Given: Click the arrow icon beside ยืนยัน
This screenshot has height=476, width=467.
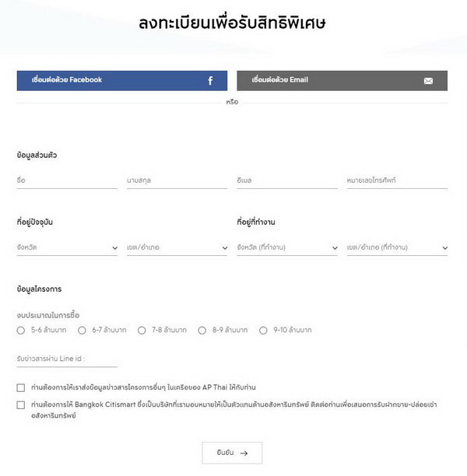Looking at the screenshot, I should [x=244, y=453].
